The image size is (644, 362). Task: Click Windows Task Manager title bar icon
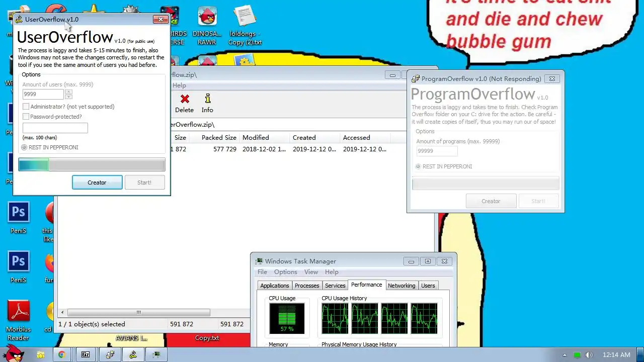[x=259, y=261]
